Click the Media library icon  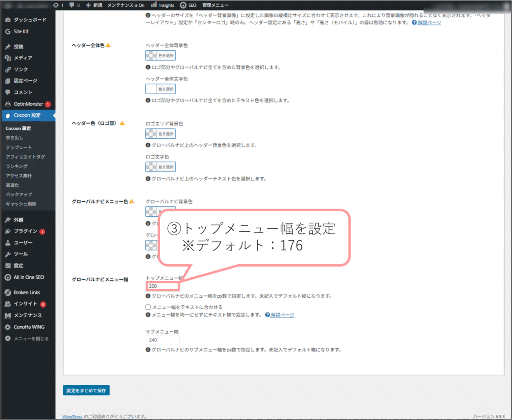[8, 58]
